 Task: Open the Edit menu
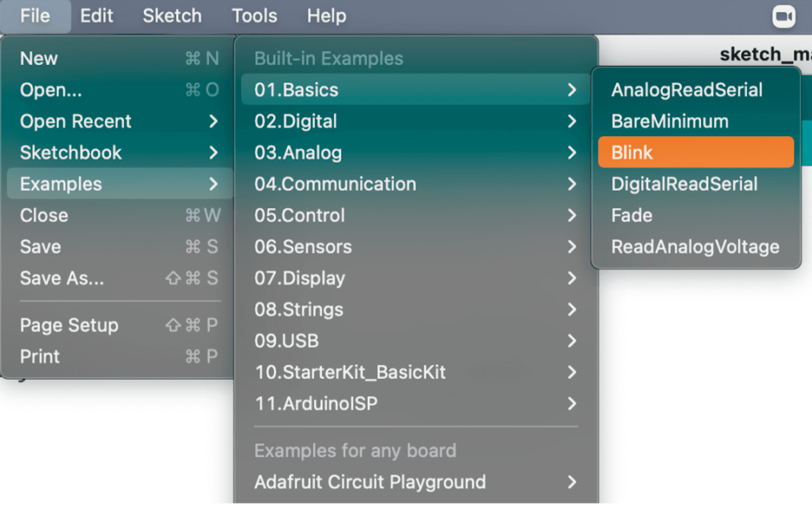96,16
